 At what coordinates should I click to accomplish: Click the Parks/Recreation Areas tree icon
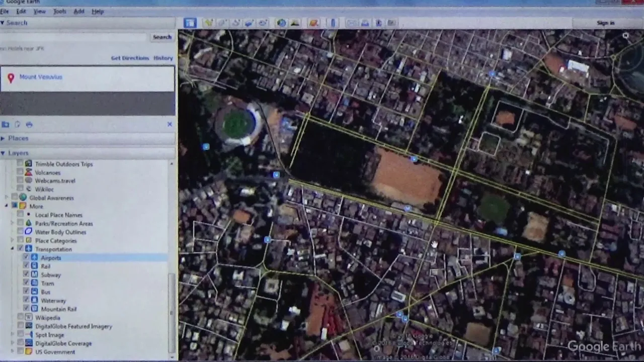pos(29,223)
